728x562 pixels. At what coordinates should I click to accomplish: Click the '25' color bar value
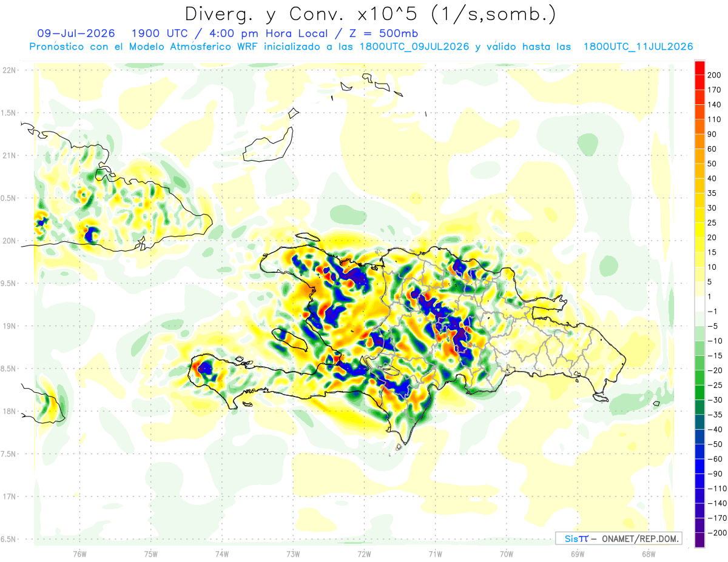click(713, 222)
